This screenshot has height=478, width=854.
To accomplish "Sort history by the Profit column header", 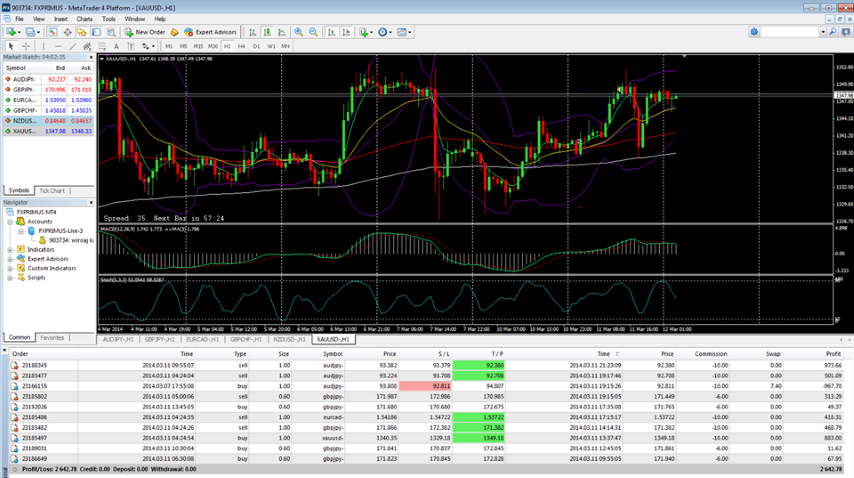I will 833,354.
